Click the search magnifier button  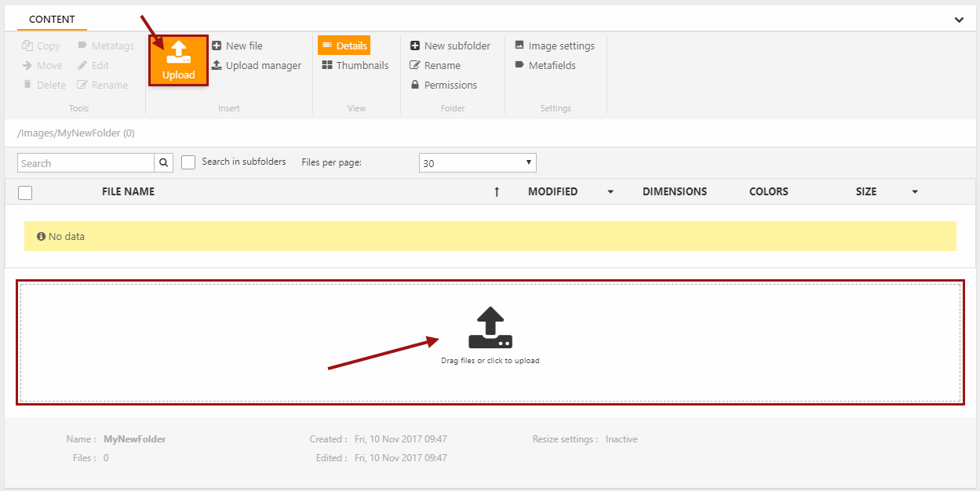[163, 163]
